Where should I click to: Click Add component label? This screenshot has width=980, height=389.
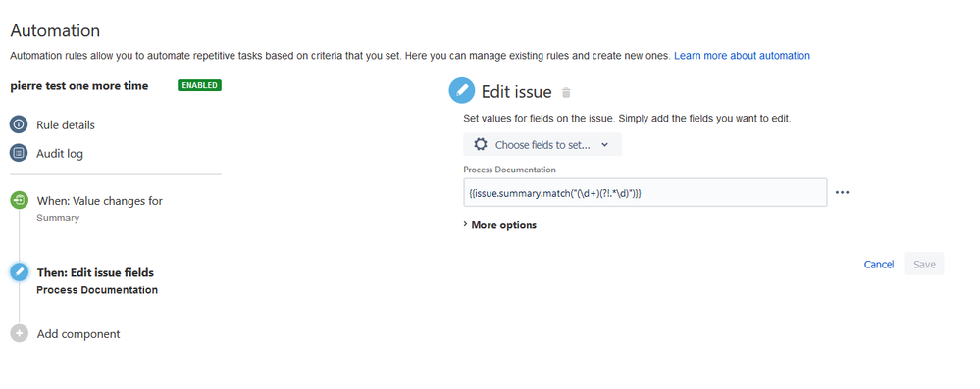pyautogui.click(x=78, y=334)
